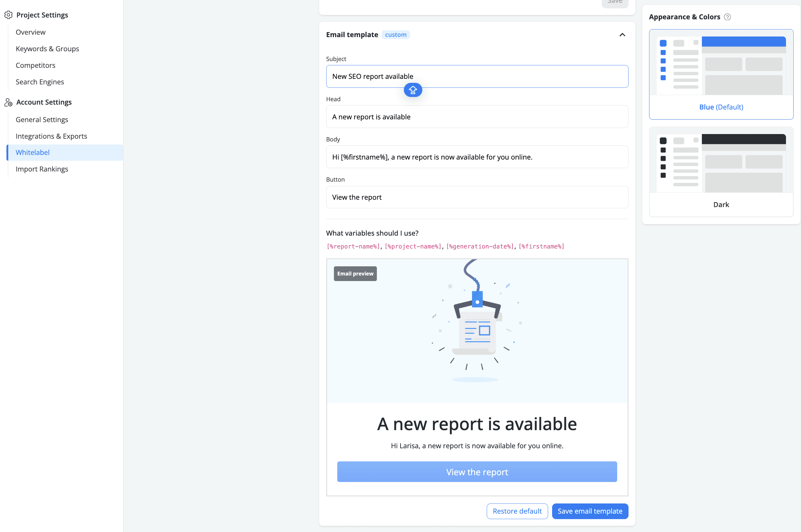Open General Settings page
This screenshot has height=532, width=801.
click(42, 119)
